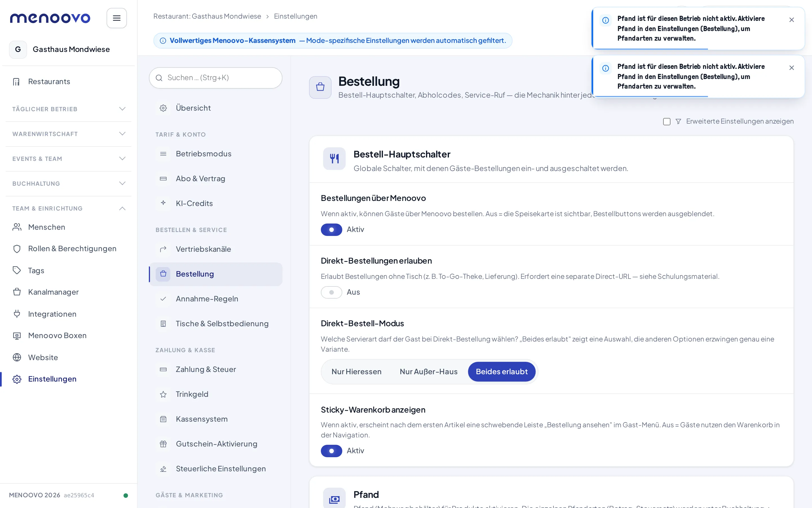Open the Kassensystem settings page

(215, 419)
